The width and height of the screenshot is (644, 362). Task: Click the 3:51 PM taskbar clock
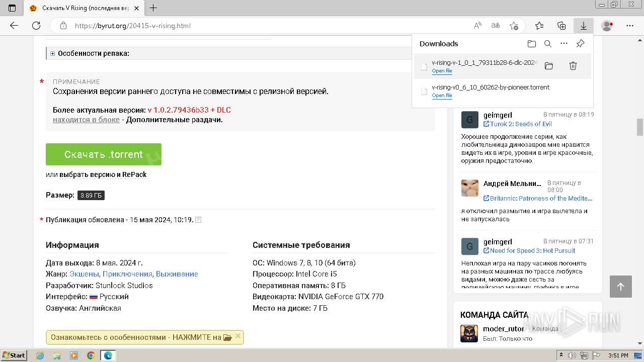[x=618, y=355]
